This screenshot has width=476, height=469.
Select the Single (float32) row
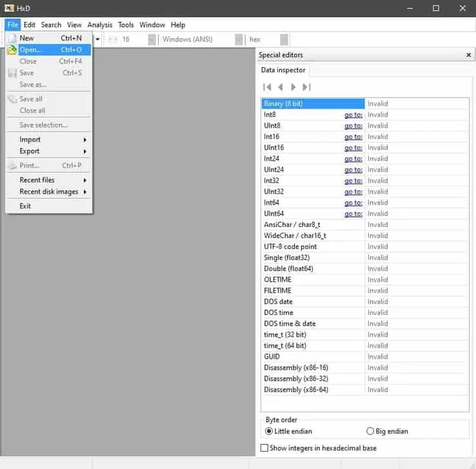pyautogui.click(x=364, y=257)
